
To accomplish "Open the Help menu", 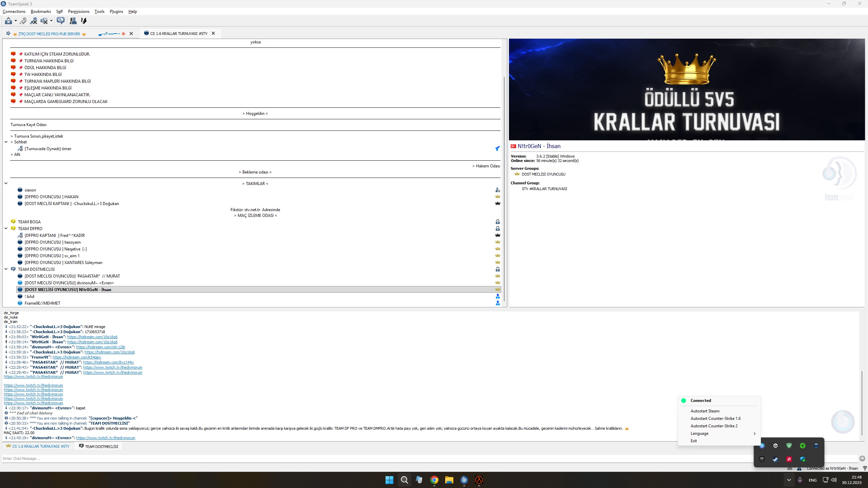I will point(133,12).
